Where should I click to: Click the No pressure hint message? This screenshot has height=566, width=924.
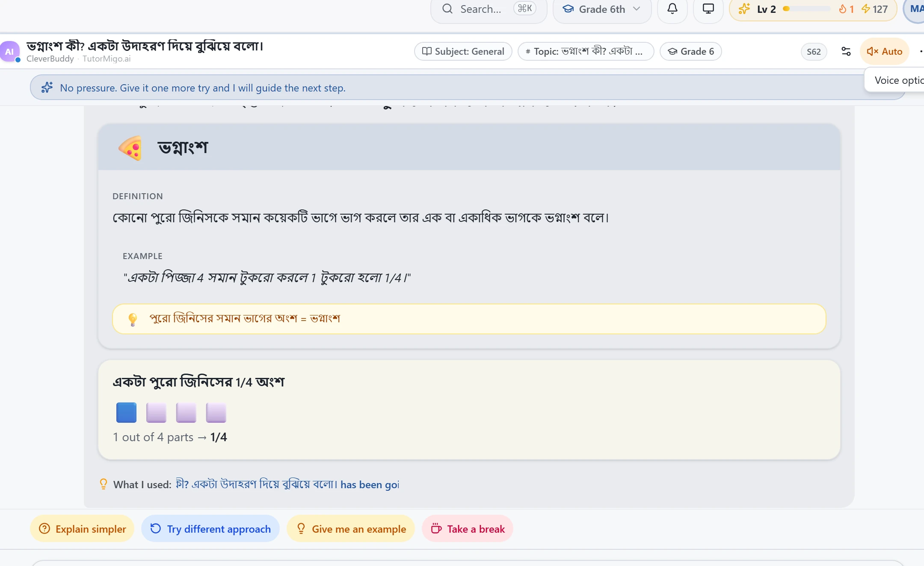[x=203, y=88]
